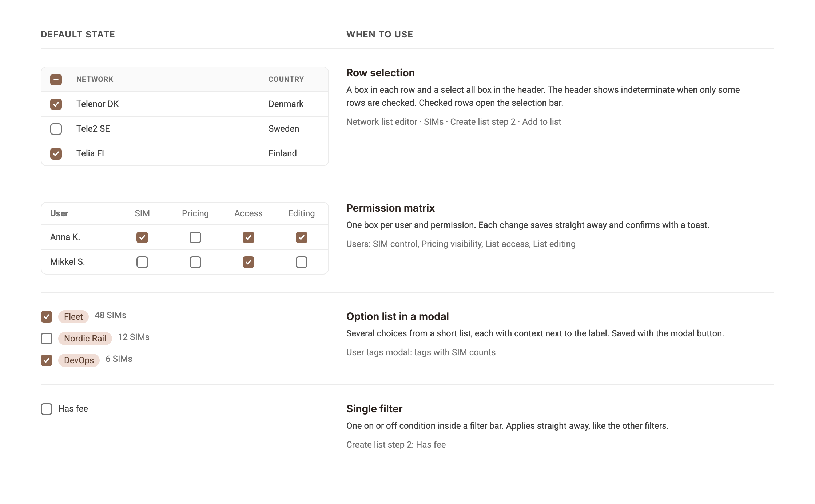
Task: Click the 6 SIMs count text
Action: pos(119,359)
